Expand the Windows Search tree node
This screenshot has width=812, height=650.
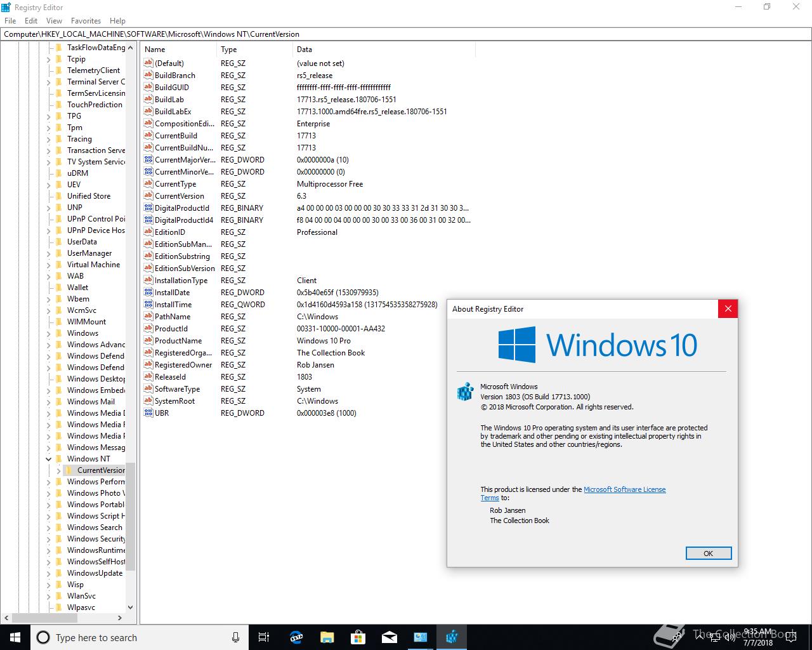click(49, 527)
